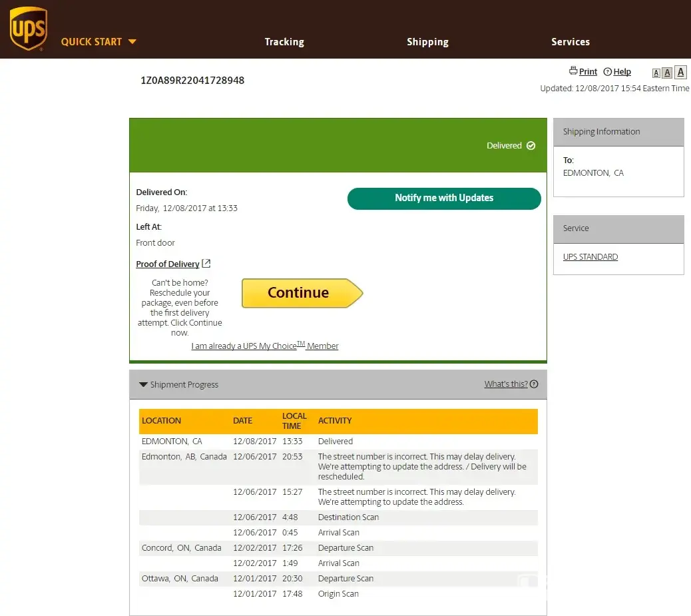
Task: Click the question mark icon beside What's this
Action: [534, 384]
